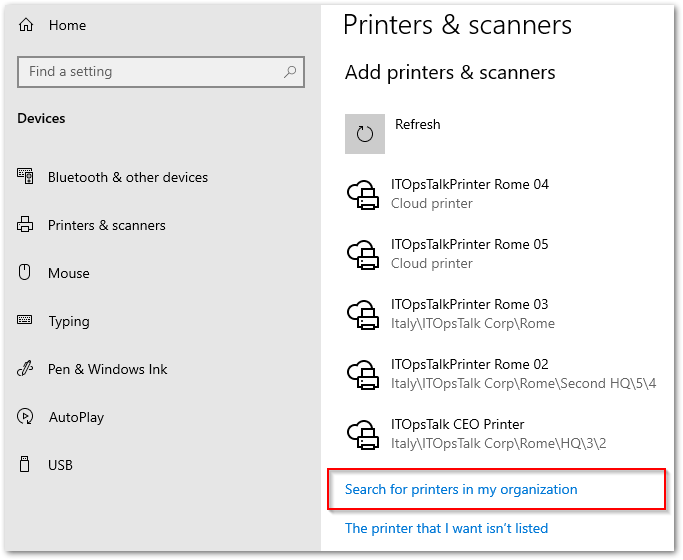Click cloud printer icon for Rome 04
683x560 pixels.
[x=363, y=195]
